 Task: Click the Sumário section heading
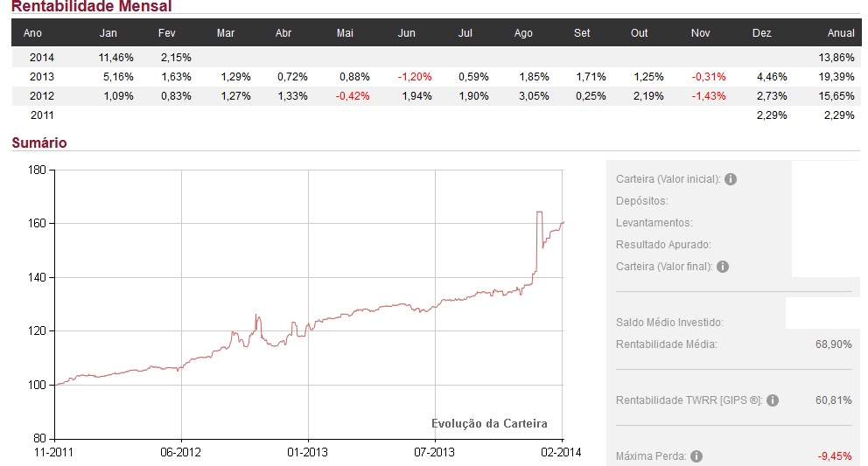[x=38, y=143]
